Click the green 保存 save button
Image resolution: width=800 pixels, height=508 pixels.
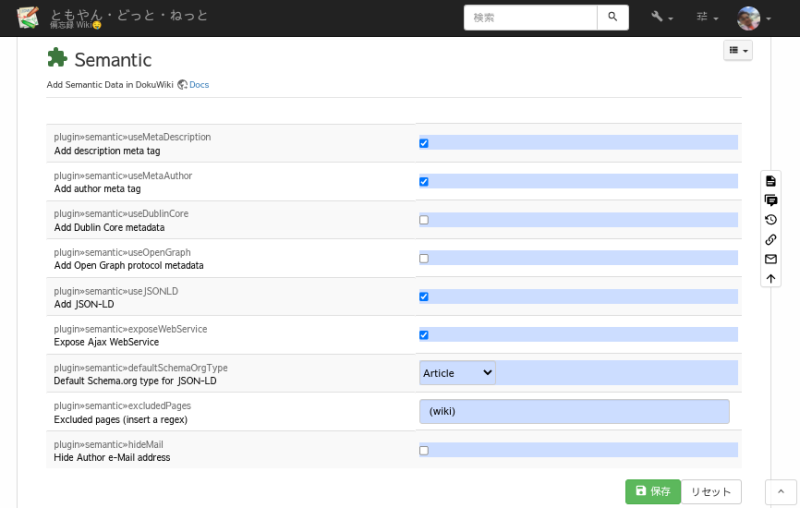(652, 491)
